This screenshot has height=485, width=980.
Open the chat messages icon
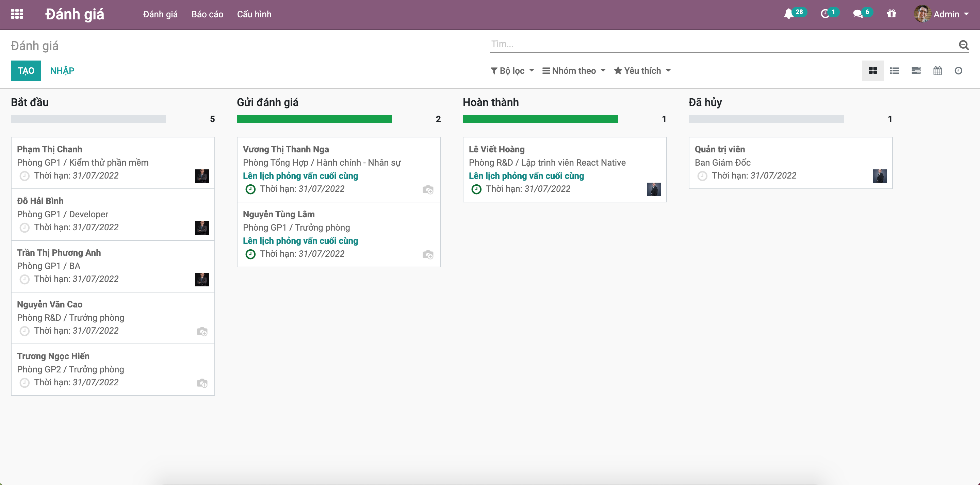pyautogui.click(x=857, y=14)
